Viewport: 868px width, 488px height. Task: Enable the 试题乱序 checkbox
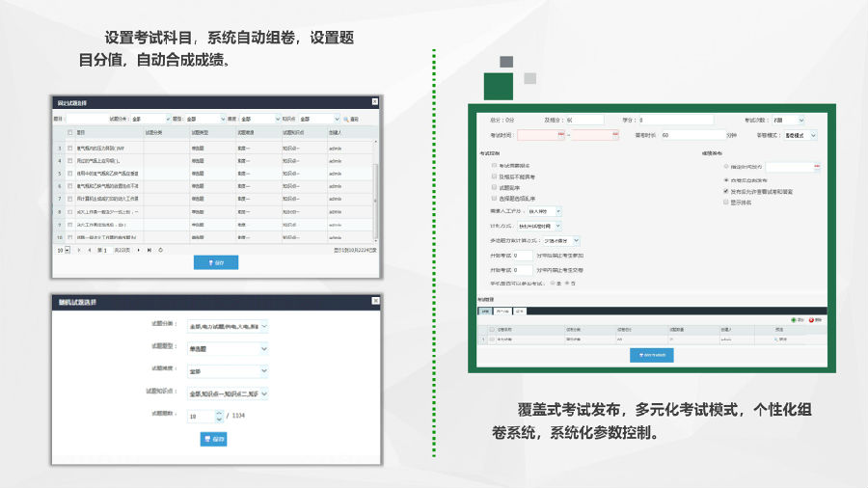tap(494, 187)
